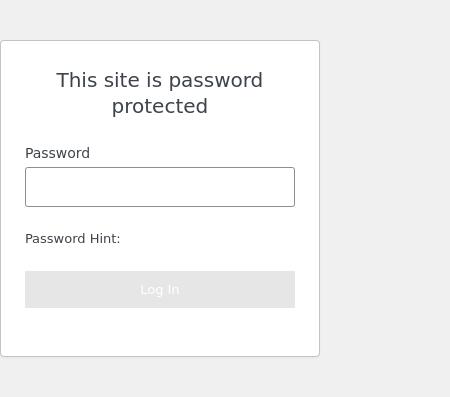Click the 'Log In' text on the button
This screenshot has width=450, height=397.
[x=160, y=290]
